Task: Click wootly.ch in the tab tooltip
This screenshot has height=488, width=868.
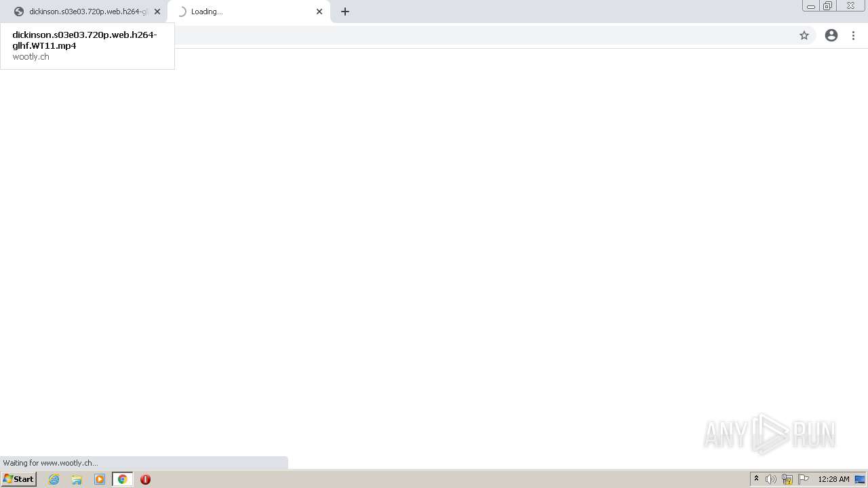Action: 31,57
